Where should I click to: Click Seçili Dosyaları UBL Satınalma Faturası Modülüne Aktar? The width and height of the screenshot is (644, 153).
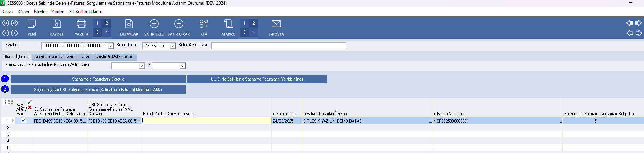coord(98,90)
